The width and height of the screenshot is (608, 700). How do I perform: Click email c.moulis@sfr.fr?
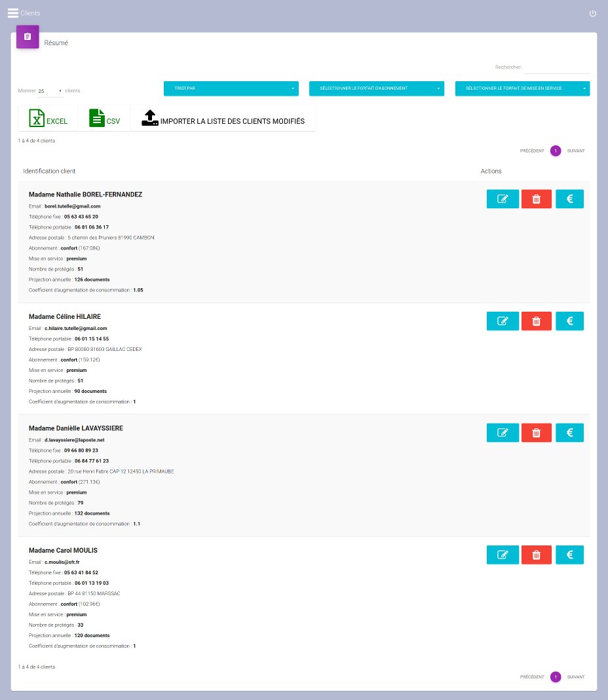click(x=62, y=562)
